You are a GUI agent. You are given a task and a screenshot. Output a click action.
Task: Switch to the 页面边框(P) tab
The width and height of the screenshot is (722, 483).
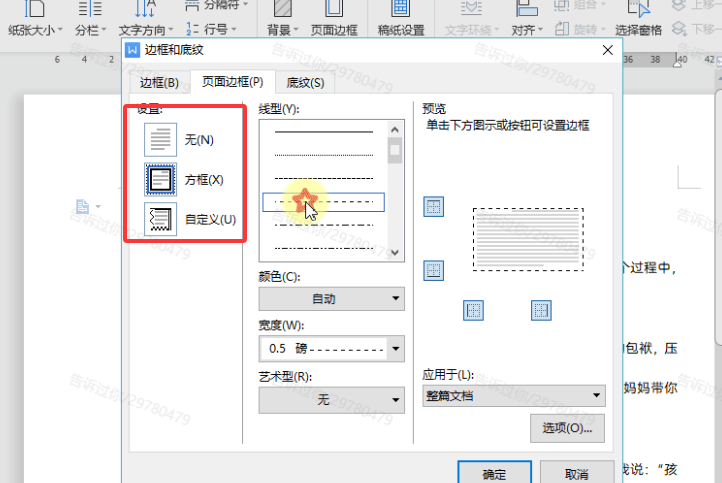click(x=233, y=82)
